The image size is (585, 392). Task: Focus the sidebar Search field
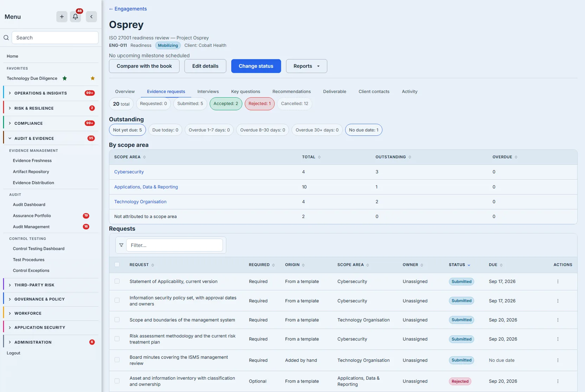point(55,38)
